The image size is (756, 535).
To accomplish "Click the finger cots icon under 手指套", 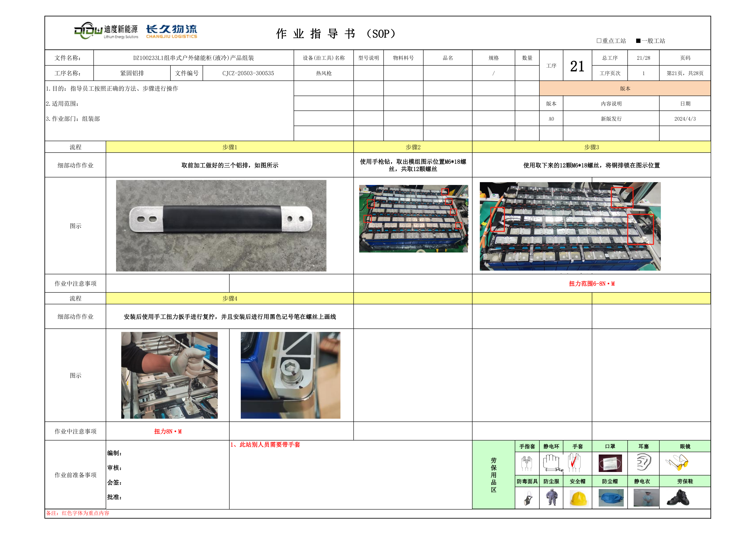I will [x=526, y=463].
